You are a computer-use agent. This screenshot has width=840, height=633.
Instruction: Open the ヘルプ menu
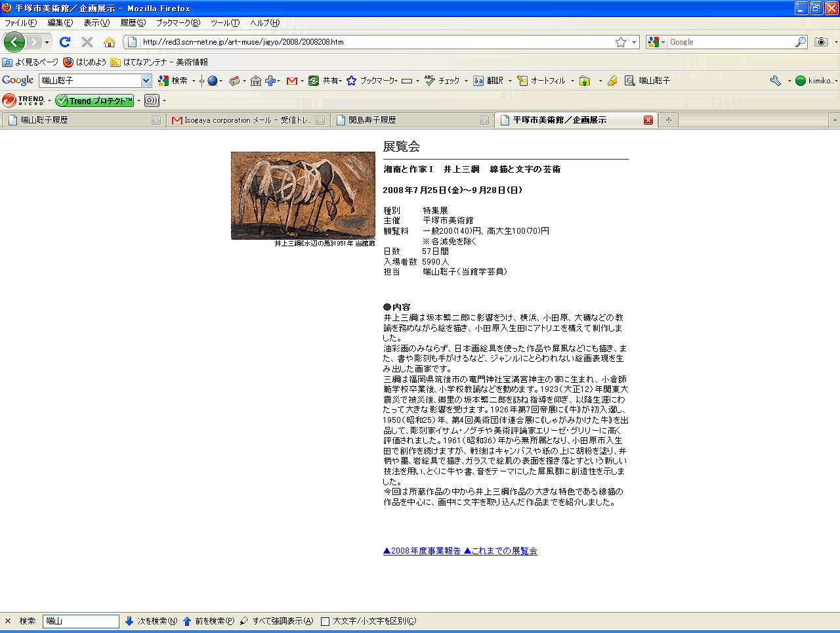(264, 23)
